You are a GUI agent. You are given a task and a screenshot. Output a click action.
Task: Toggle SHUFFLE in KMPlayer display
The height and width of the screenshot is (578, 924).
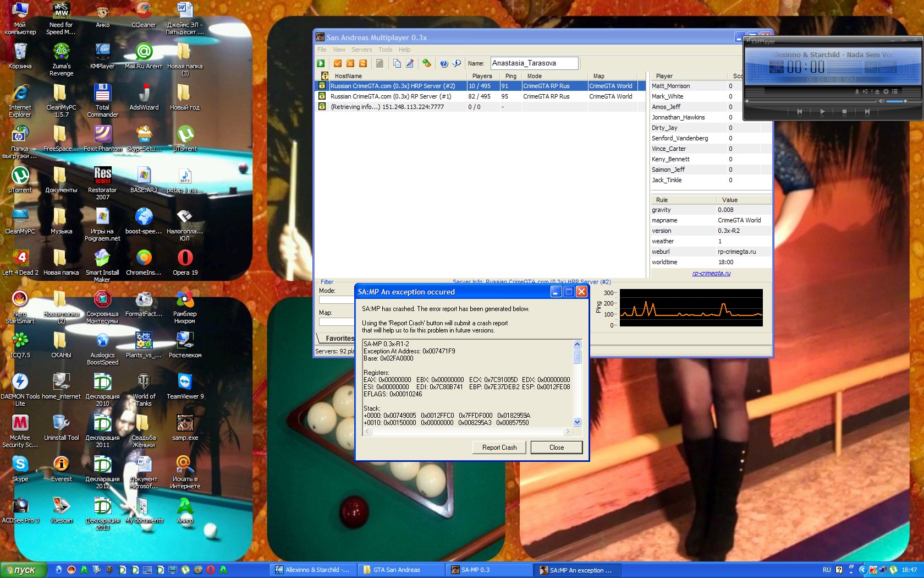(x=887, y=70)
